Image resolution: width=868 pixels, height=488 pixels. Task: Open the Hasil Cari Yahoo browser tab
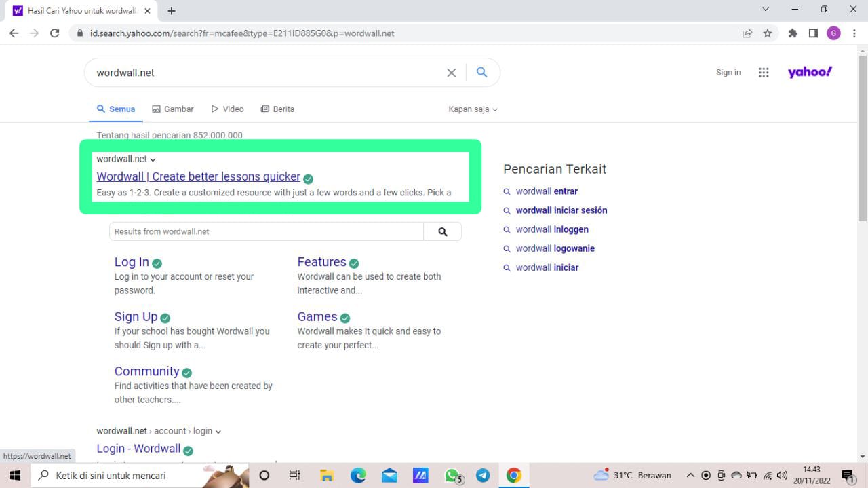click(x=82, y=11)
